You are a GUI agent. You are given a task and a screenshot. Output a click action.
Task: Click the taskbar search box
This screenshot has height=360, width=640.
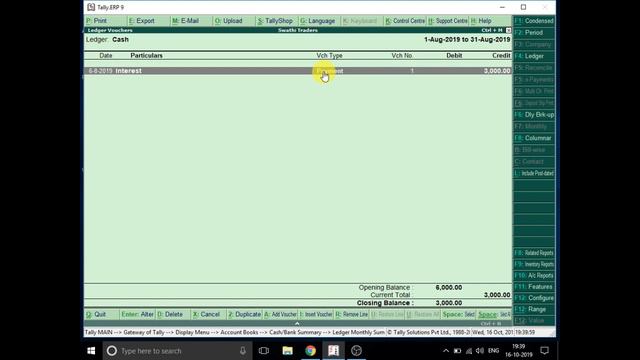tap(177, 351)
